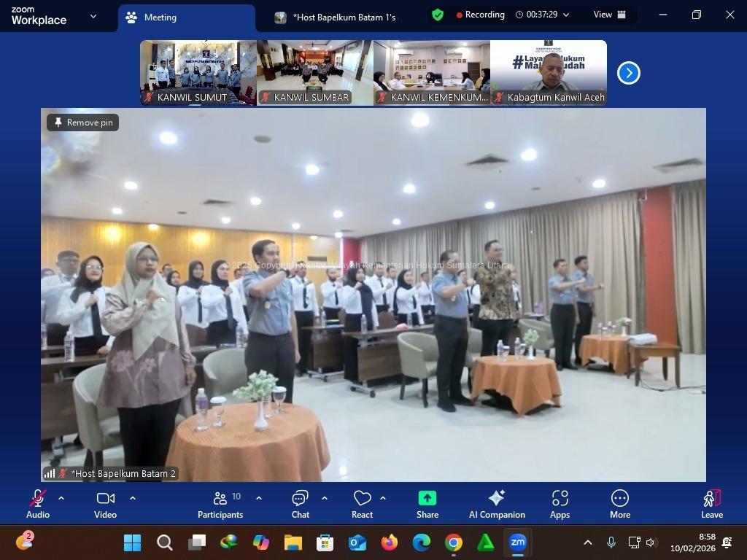This screenshot has width=747, height=560.
Task: Unmute the Audio microphone
Action: 38,505
